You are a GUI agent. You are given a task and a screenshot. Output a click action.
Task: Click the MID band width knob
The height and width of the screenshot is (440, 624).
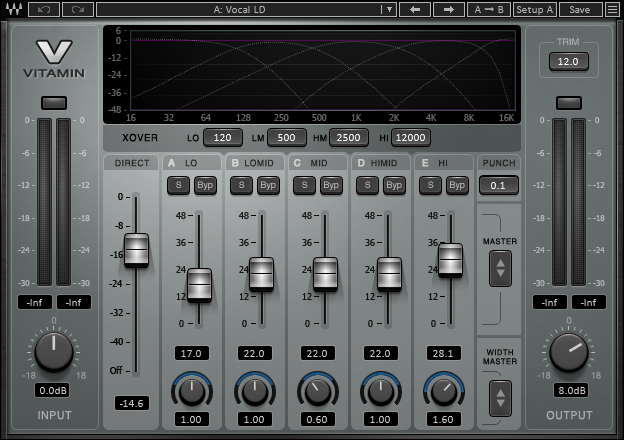pos(318,391)
